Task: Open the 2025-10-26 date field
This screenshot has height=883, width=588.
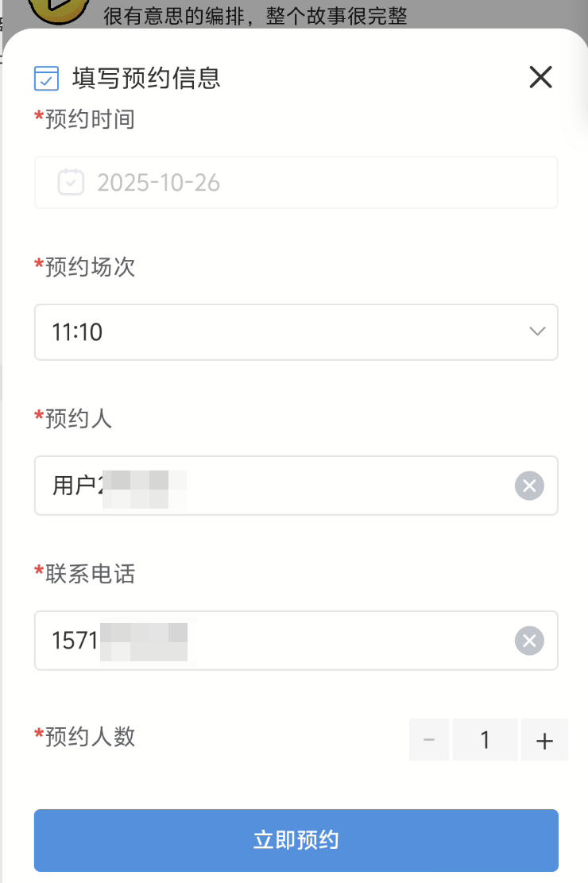Action: 296,183
